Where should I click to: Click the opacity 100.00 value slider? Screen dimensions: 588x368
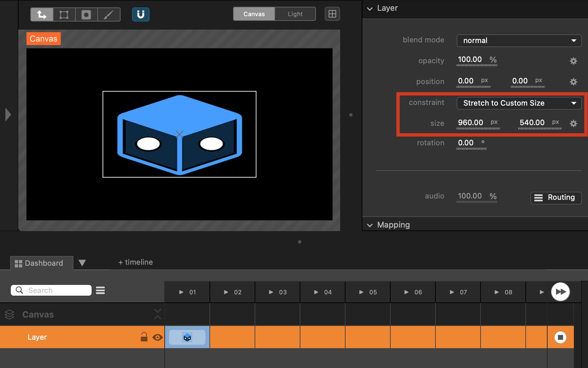pos(470,60)
